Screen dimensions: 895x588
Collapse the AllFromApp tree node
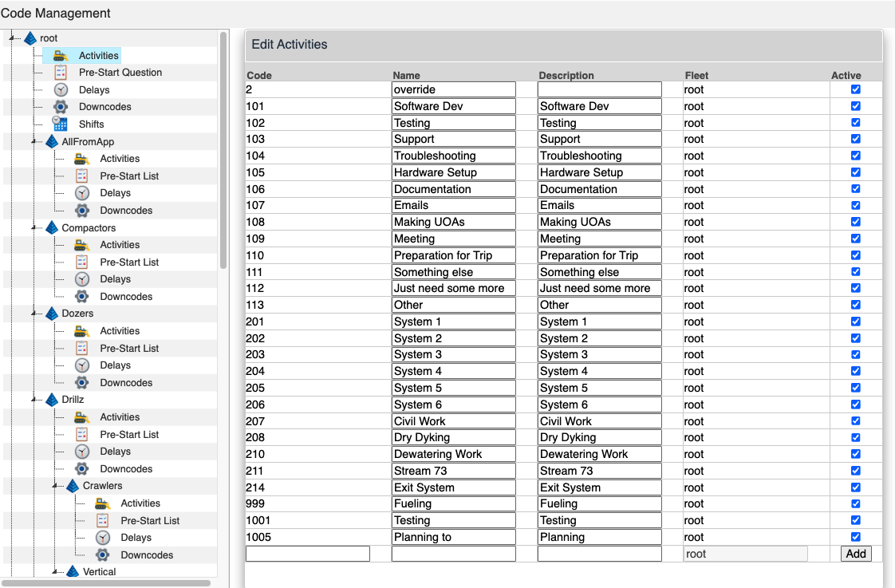34,141
